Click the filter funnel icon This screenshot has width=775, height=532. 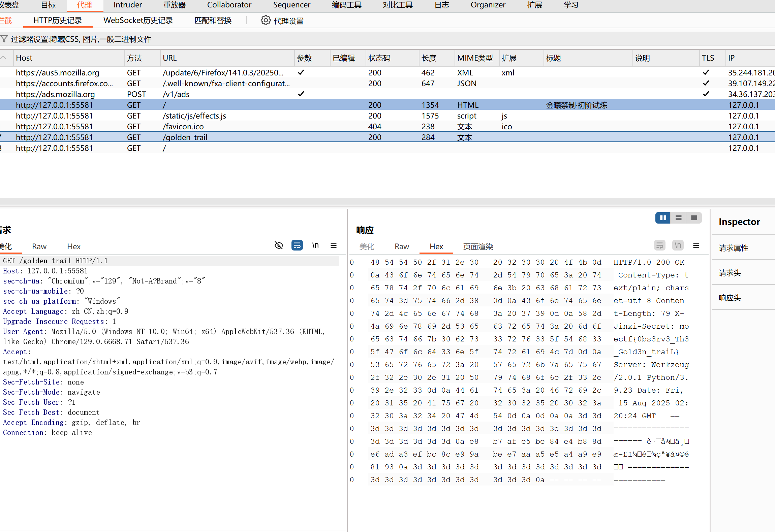pyautogui.click(x=4, y=39)
